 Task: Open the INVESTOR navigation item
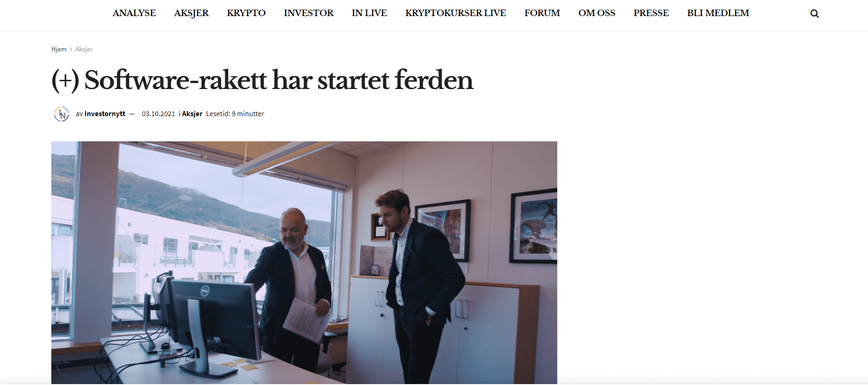pos(309,13)
